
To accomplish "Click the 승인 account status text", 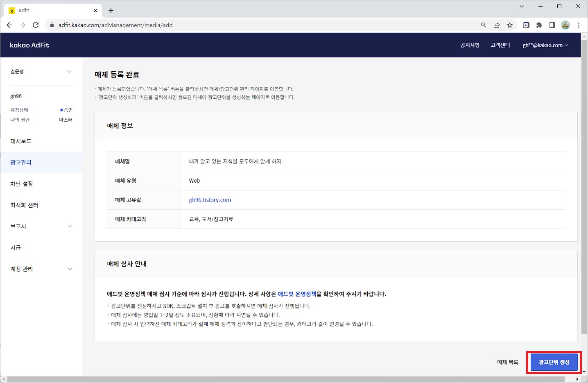I will point(68,110).
